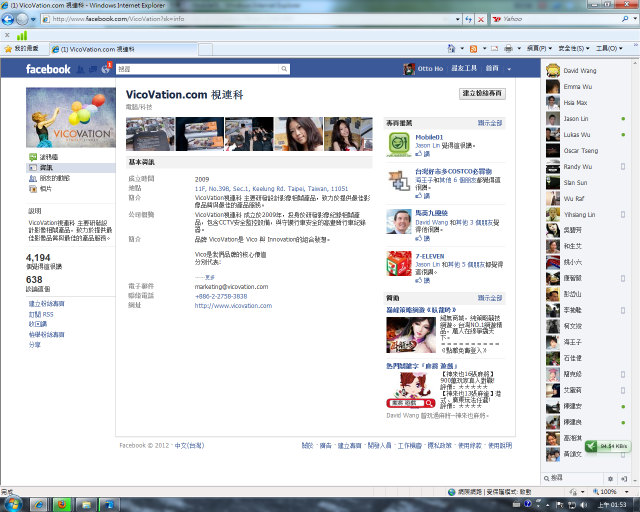Click the volume speaker tray icon
Image resolution: width=640 pixels, height=512 pixels.
583,505
